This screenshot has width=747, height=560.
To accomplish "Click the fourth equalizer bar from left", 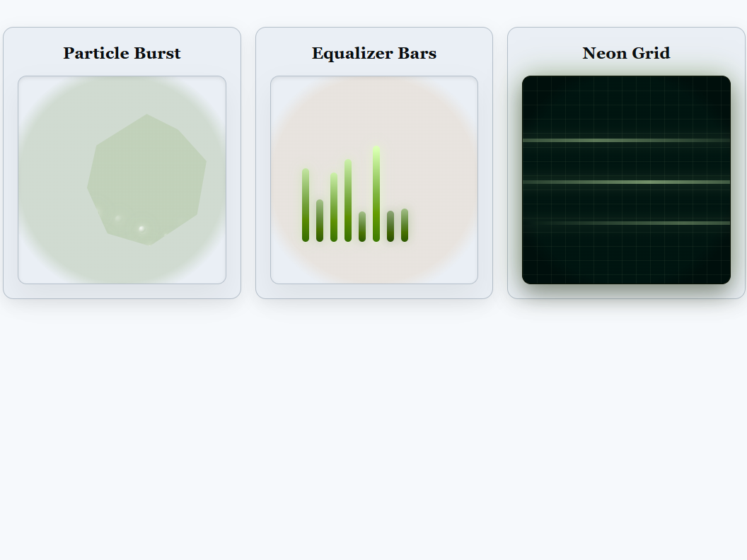I will click(348, 200).
